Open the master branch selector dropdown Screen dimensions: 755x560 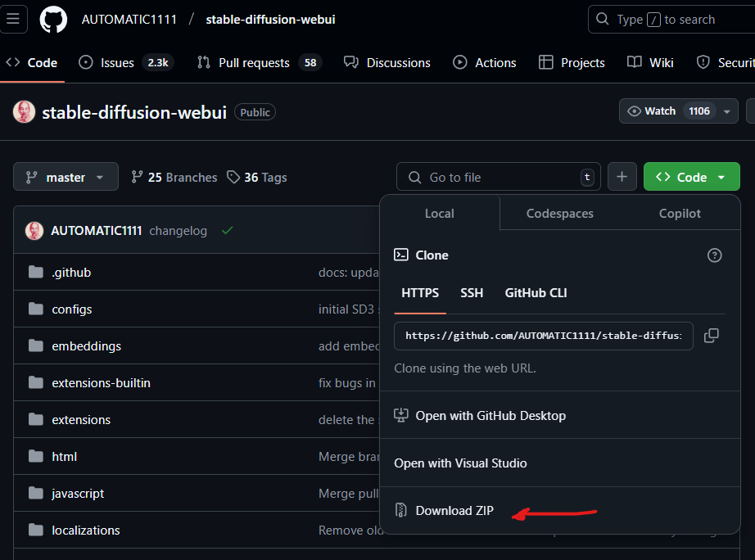pyautogui.click(x=66, y=177)
